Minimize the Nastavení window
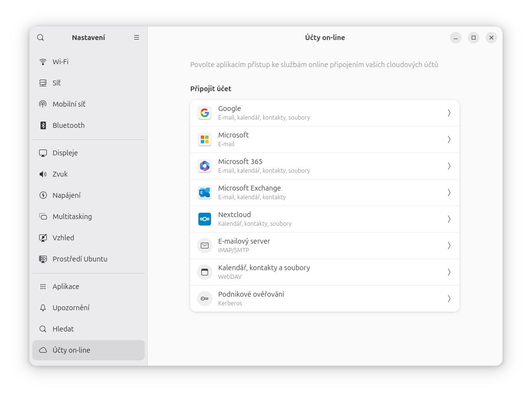The image size is (532, 398). (456, 38)
